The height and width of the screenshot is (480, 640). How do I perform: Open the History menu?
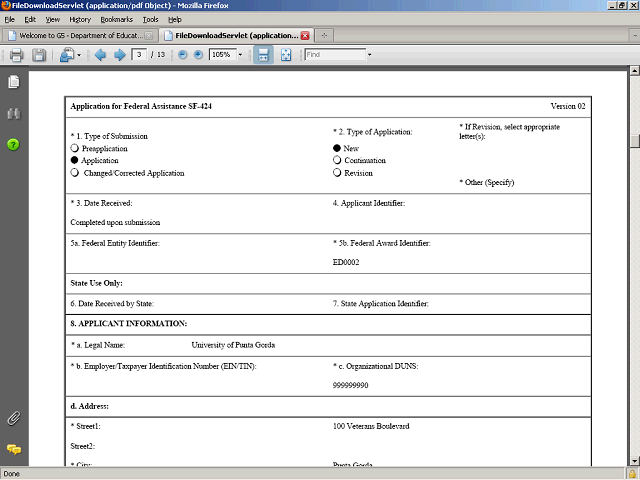tap(80, 19)
